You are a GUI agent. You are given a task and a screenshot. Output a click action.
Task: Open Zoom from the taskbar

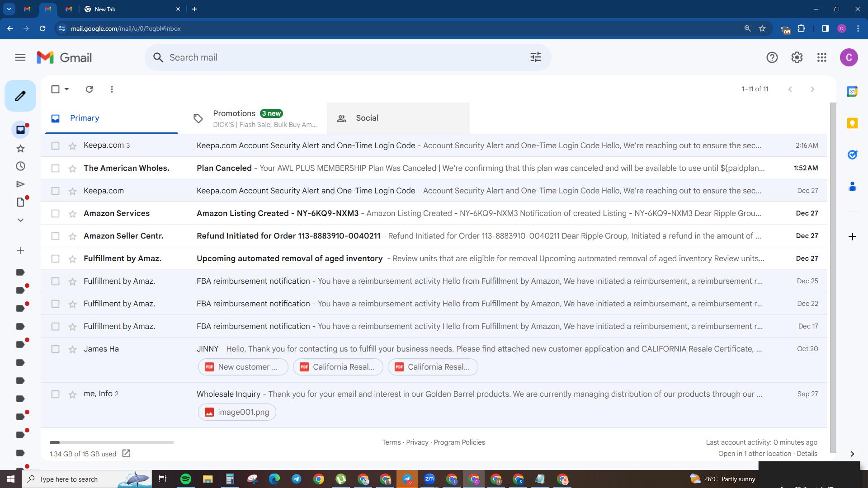click(429, 479)
